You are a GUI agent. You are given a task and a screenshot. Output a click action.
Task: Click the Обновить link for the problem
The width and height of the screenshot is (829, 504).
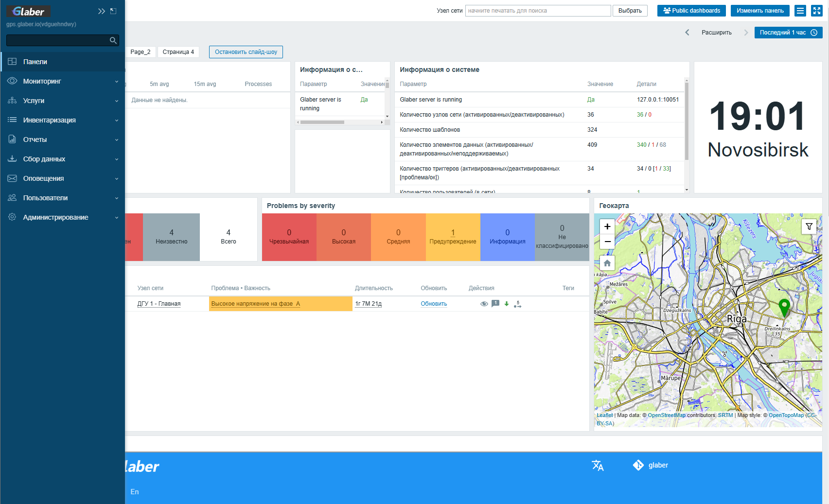coord(434,304)
